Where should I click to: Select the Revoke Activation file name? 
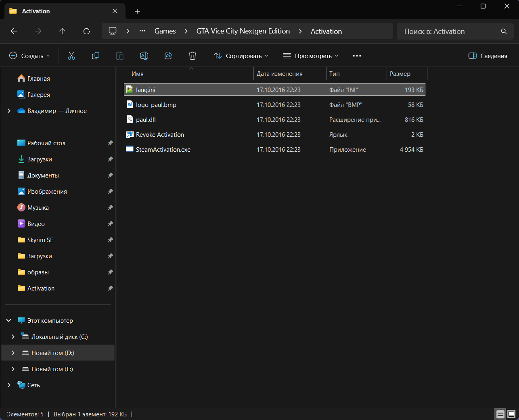(160, 134)
